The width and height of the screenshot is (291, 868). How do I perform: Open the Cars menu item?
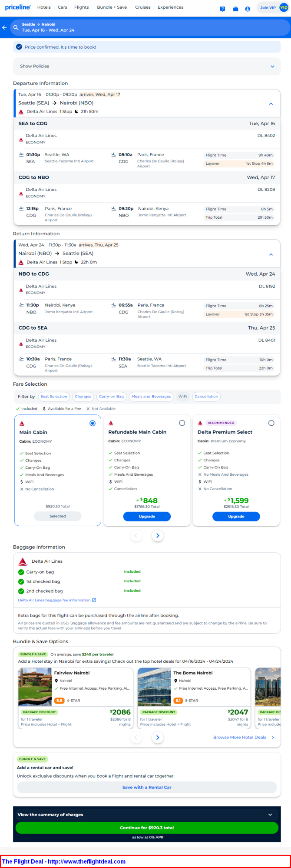(x=63, y=7)
